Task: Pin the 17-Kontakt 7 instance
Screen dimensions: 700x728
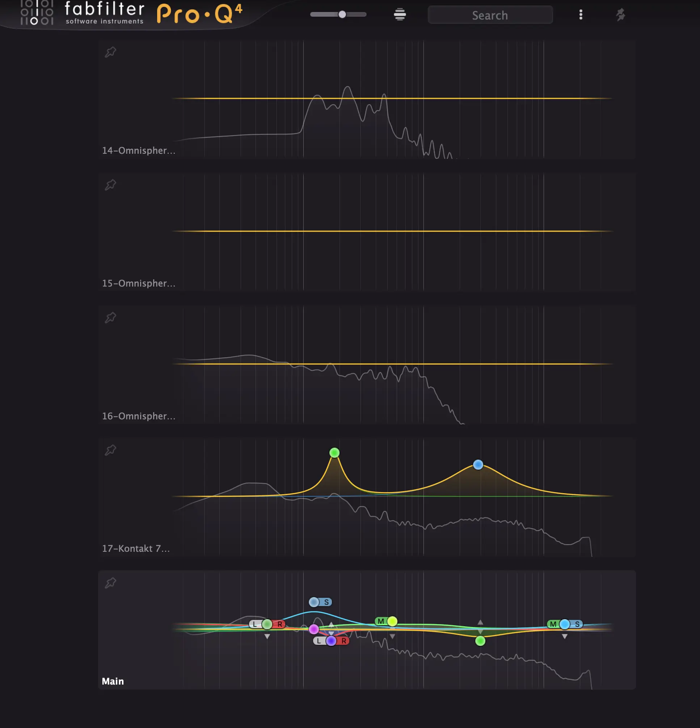Action: click(110, 450)
